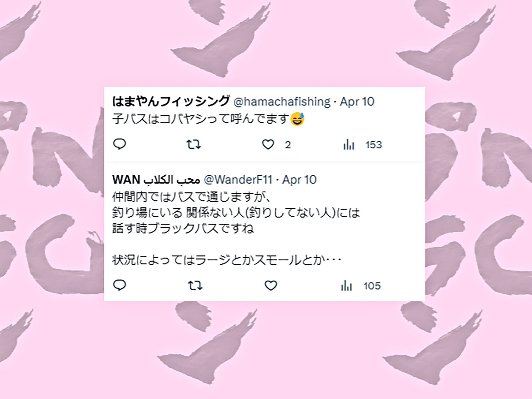Image resolution: width=532 pixels, height=399 pixels.
Task: Open the はまやんフィッシング profile name
Action: 171,101
